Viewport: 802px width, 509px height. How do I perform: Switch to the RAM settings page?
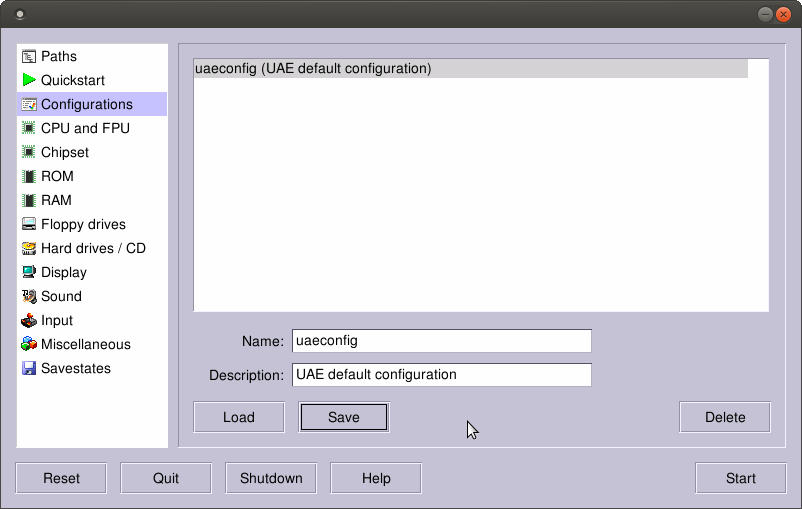coord(56,201)
